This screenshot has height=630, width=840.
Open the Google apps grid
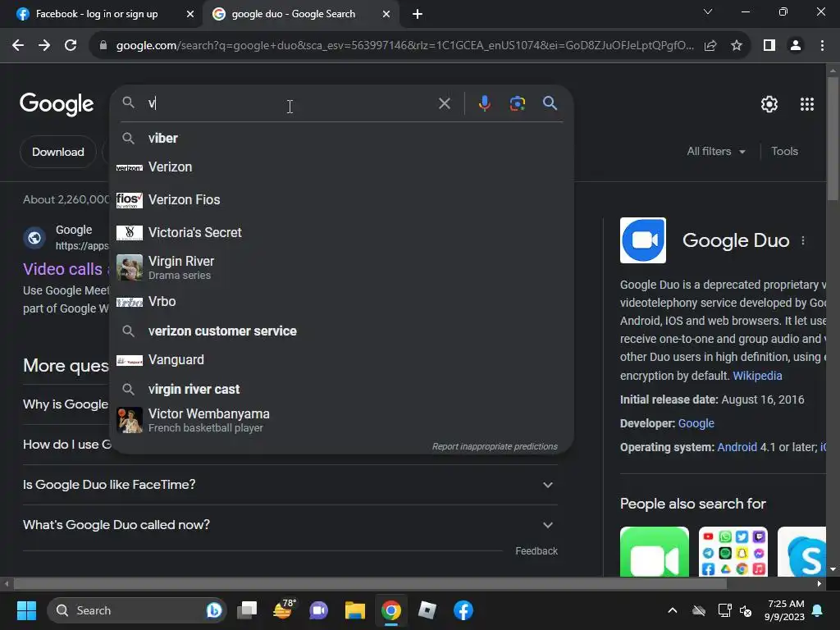[x=807, y=104]
